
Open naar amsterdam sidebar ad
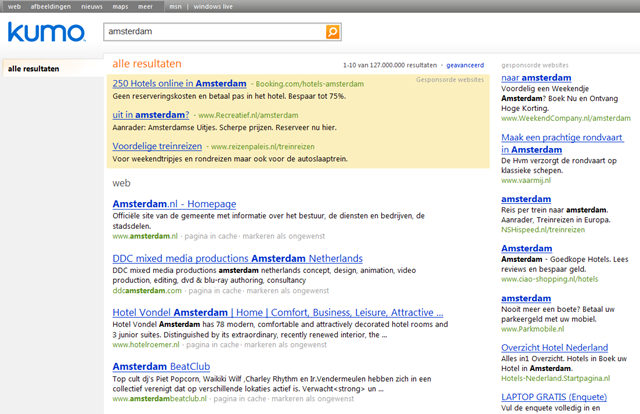[536, 78]
